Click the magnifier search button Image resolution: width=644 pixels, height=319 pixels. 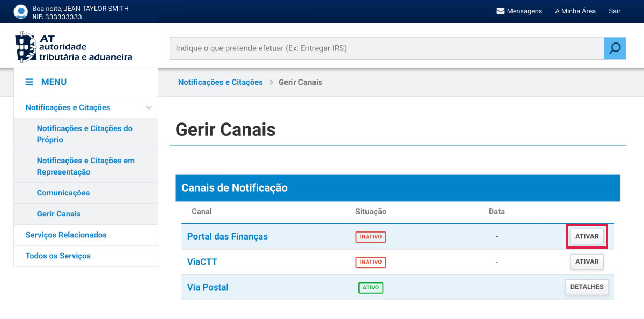pyautogui.click(x=614, y=48)
